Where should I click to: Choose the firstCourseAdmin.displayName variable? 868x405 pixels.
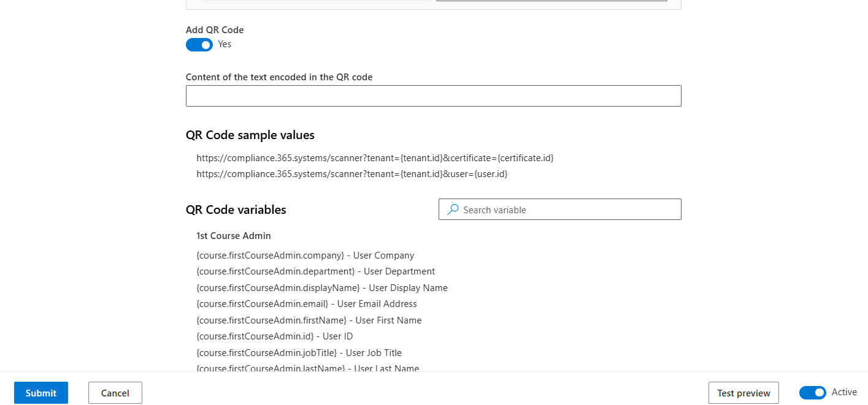(x=321, y=288)
